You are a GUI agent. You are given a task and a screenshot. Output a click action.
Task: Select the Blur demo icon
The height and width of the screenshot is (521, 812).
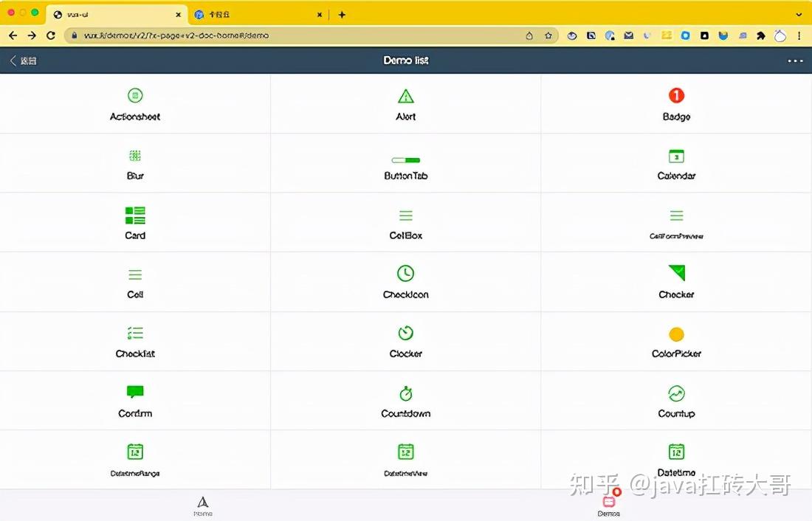click(135, 156)
